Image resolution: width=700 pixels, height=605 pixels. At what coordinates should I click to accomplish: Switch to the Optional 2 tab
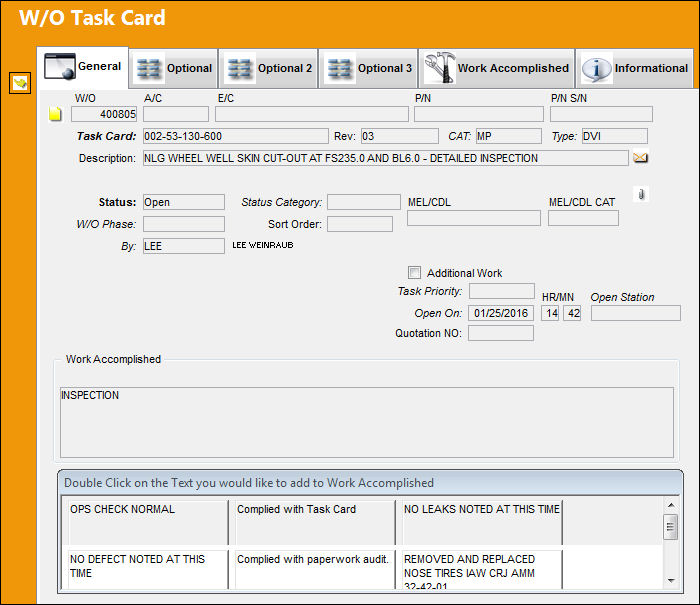click(269, 68)
